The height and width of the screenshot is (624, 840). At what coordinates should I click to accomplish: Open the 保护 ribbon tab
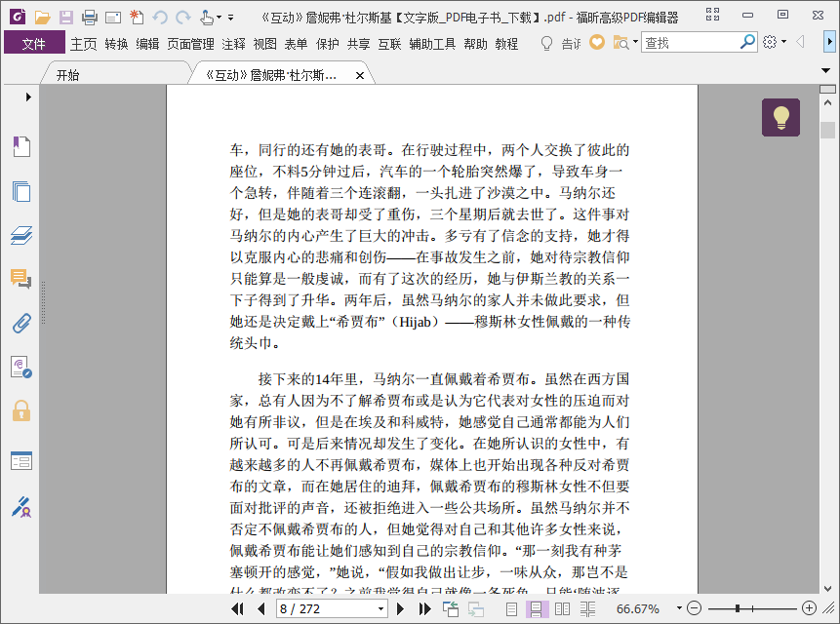click(x=328, y=43)
